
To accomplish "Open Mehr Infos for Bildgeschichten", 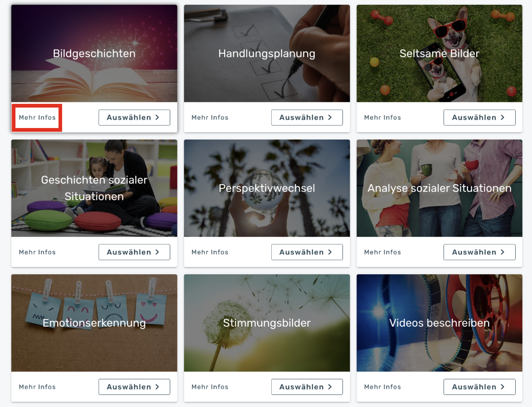I will [37, 117].
